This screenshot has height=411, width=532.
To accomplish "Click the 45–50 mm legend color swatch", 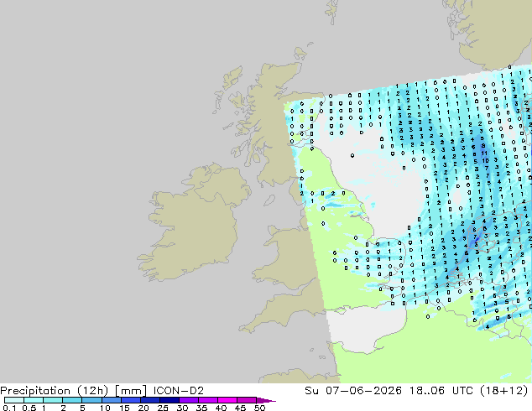I will click(x=247, y=400).
